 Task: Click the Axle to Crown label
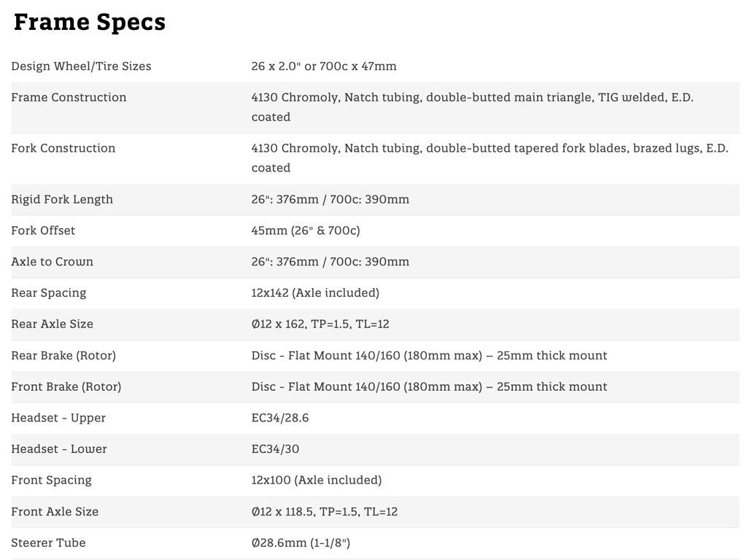52,262
